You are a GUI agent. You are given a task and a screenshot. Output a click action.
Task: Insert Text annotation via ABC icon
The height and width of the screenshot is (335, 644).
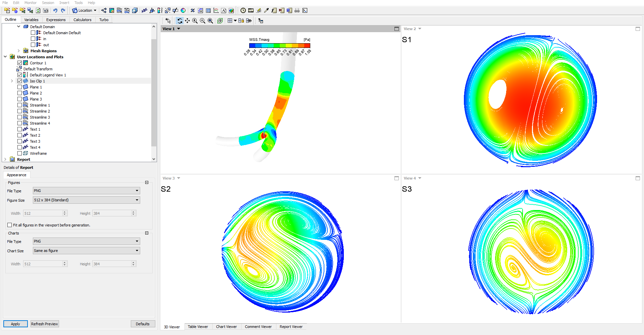click(145, 10)
